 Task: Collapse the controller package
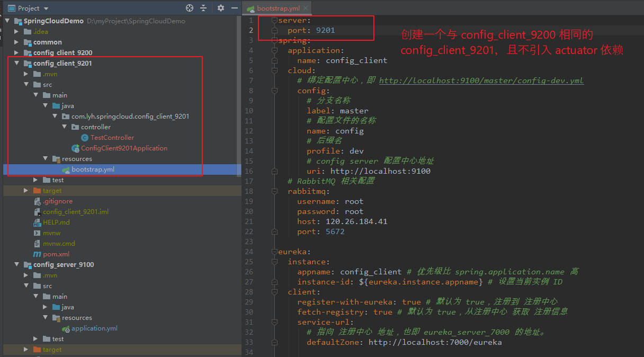click(65, 127)
